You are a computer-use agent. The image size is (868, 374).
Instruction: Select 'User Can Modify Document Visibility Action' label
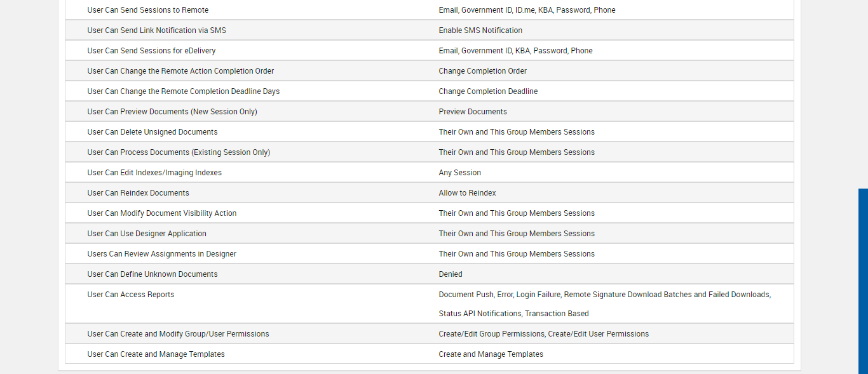click(x=162, y=213)
